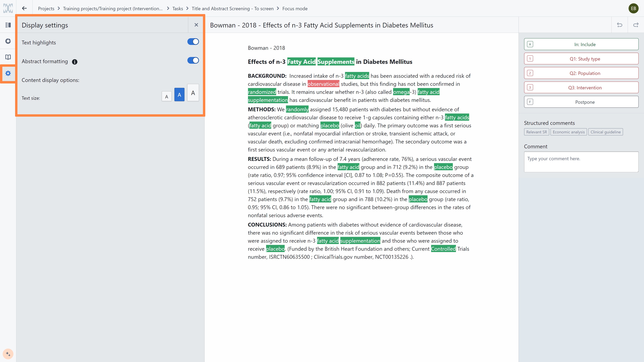Screen dimensions: 644x362
Task: Open the display settings gear icon
Action: 8,73
